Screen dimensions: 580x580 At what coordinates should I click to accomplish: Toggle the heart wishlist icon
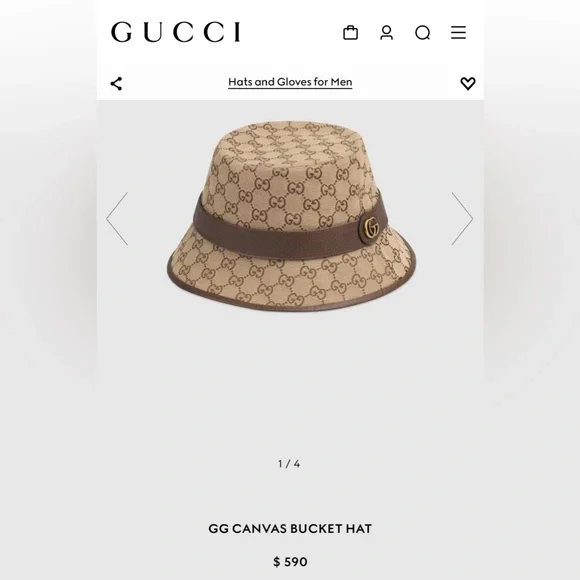[x=468, y=83]
